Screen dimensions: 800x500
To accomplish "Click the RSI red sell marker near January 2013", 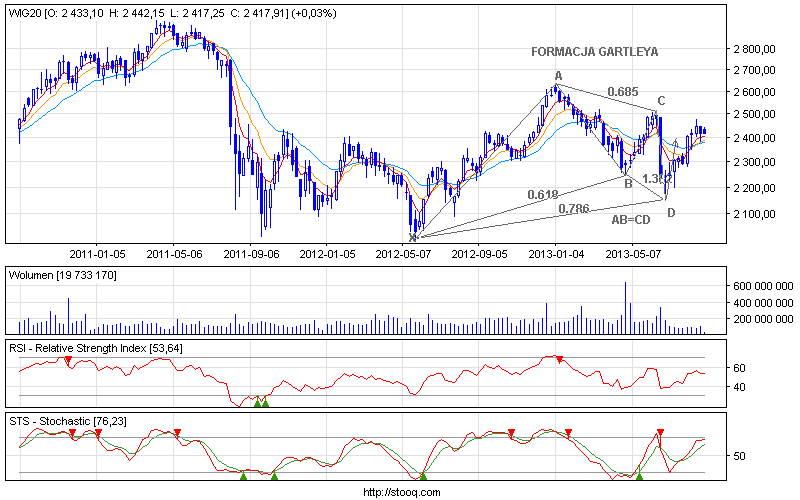I will 560,360.
